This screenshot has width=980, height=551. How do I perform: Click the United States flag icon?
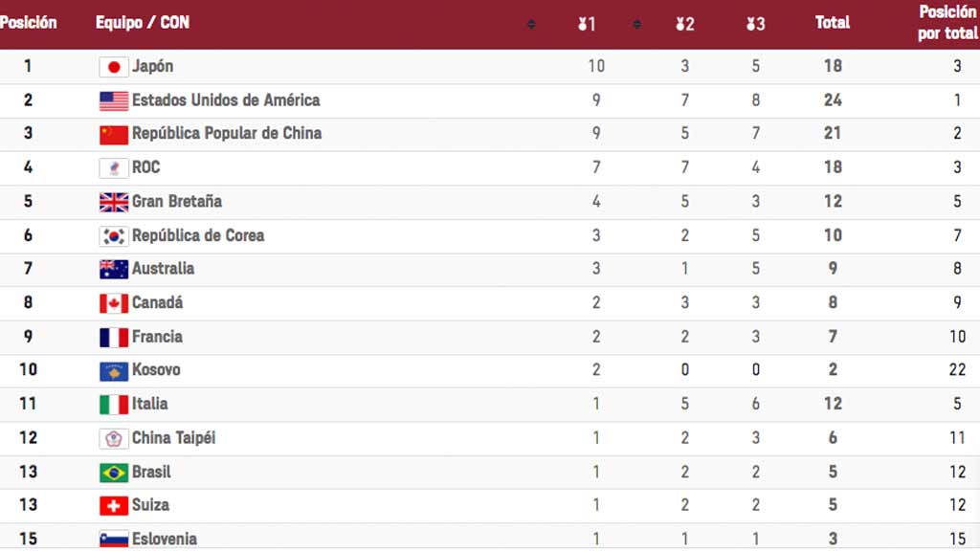(114, 101)
